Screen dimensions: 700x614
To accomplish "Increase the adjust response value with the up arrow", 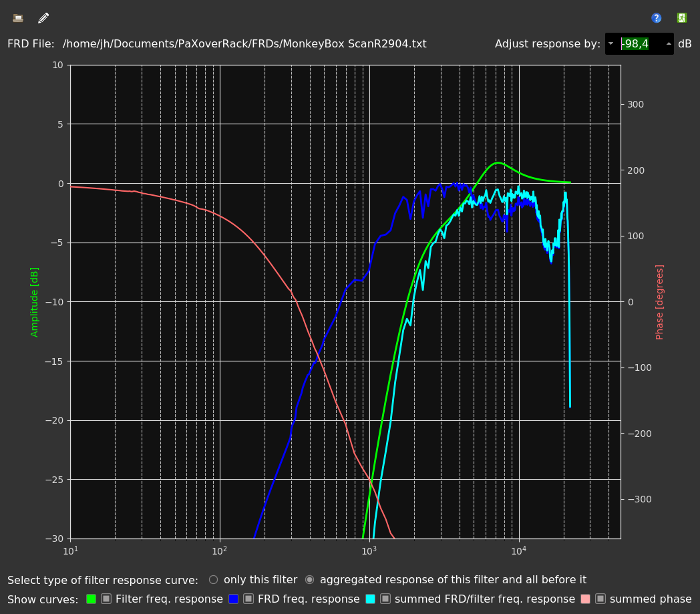I will [669, 43].
